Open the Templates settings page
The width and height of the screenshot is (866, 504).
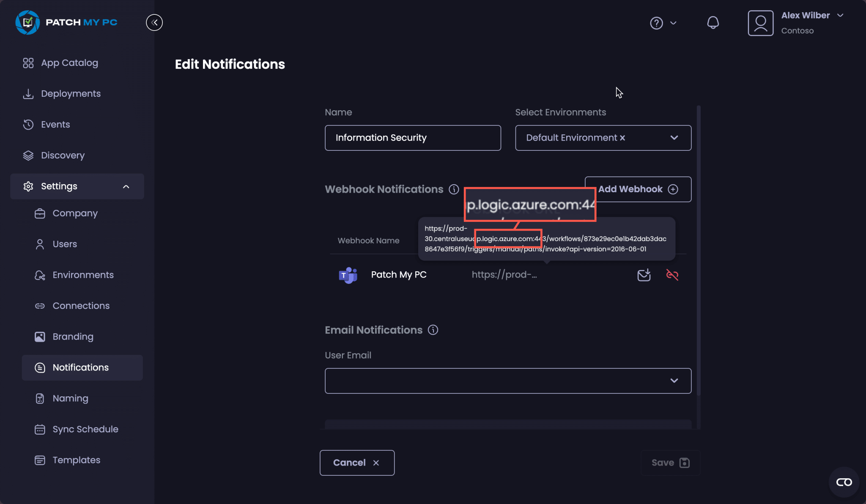pyautogui.click(x=76, y=460)
